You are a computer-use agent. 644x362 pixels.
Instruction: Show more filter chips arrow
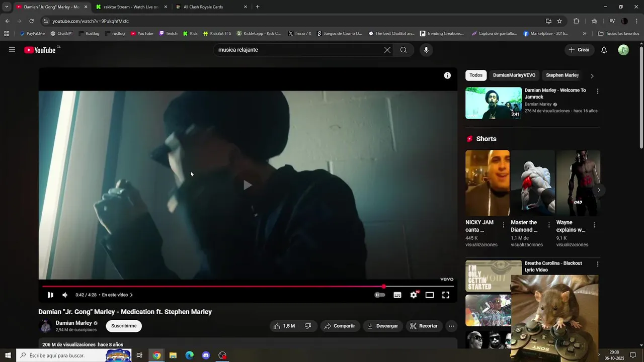(x=592, y=76)
